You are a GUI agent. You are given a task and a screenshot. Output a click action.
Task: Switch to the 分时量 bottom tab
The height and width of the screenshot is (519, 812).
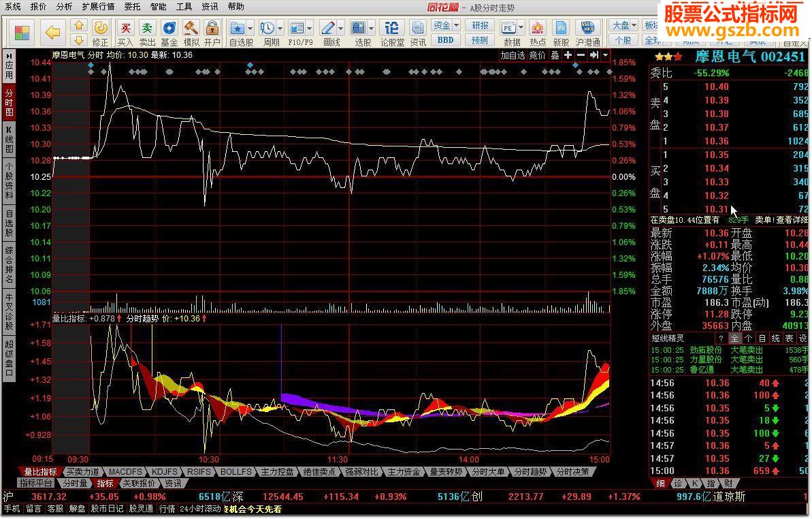click(x=75, y=484)
